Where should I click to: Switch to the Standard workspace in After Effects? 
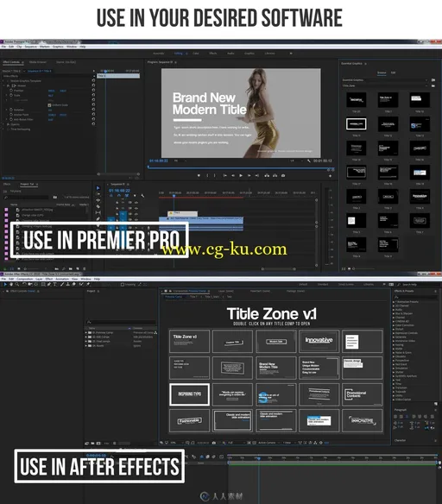coord(323,285)
